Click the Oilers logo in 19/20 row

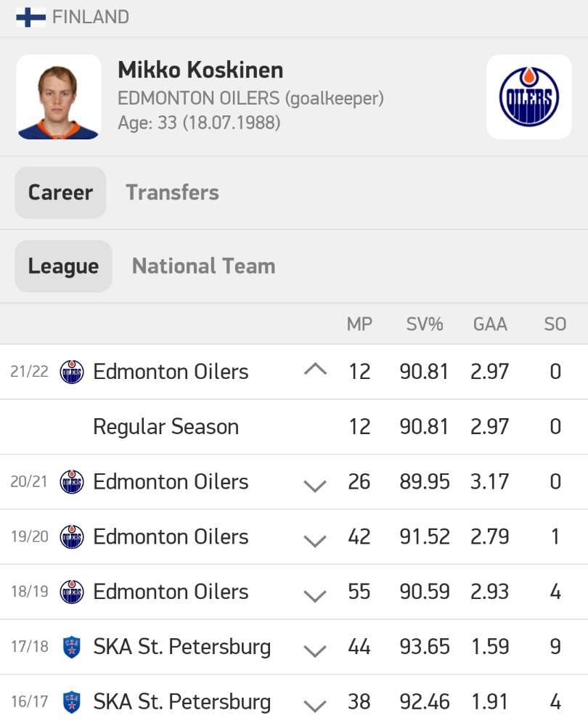coord(72,537)
